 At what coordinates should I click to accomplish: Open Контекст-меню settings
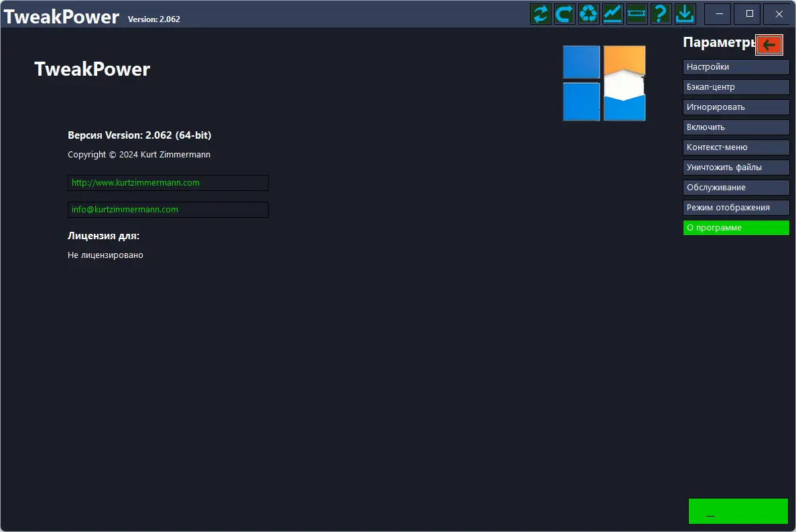coord(736,147)
